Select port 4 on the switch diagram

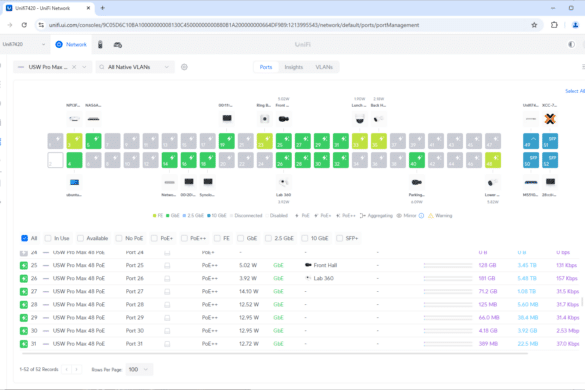coord(74,160)
